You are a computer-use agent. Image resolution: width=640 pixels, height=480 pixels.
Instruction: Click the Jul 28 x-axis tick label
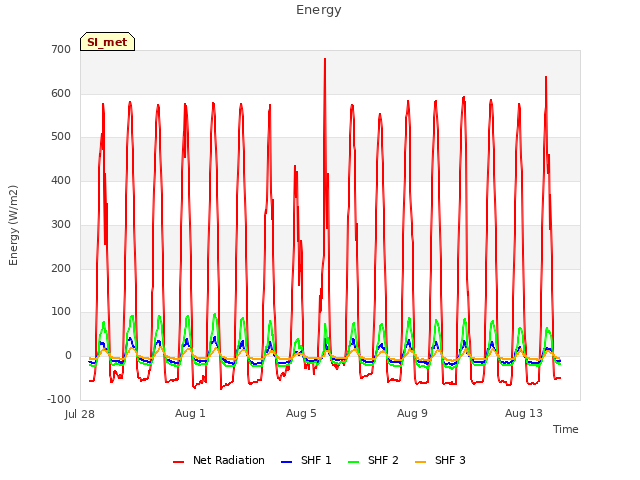click(80, 414)
